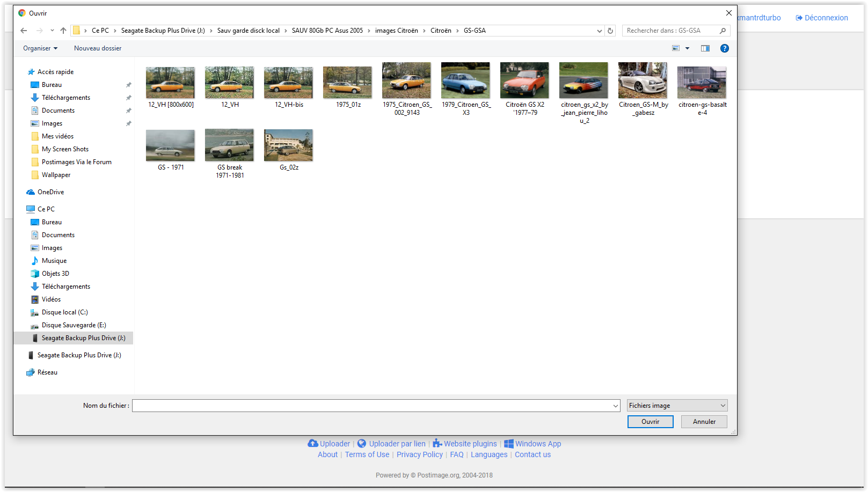The image size is (868, 492).
Task: Go up one folder level arrow
Action: click(x=63, y=31)
